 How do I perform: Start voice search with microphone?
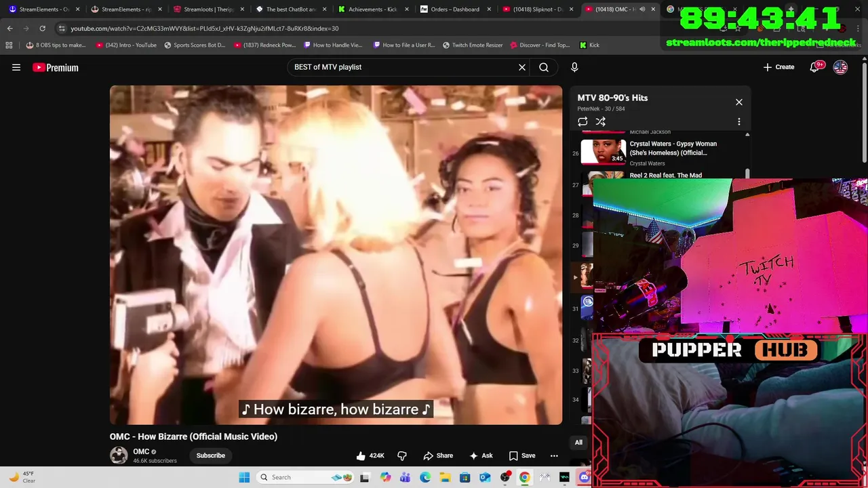click(574, 67)
